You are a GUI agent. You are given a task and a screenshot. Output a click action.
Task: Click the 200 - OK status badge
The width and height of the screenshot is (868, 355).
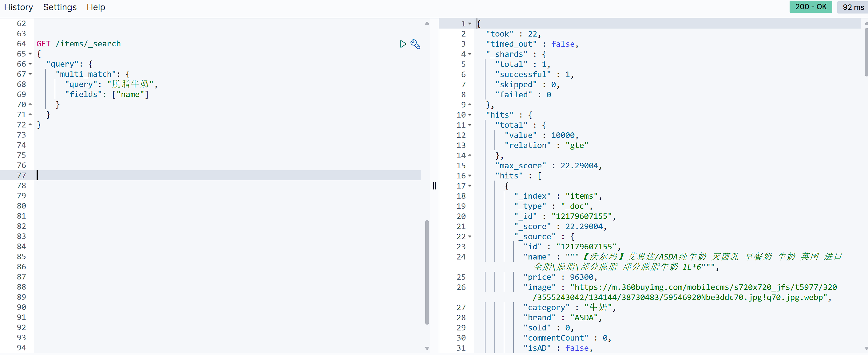click(811, 7)
